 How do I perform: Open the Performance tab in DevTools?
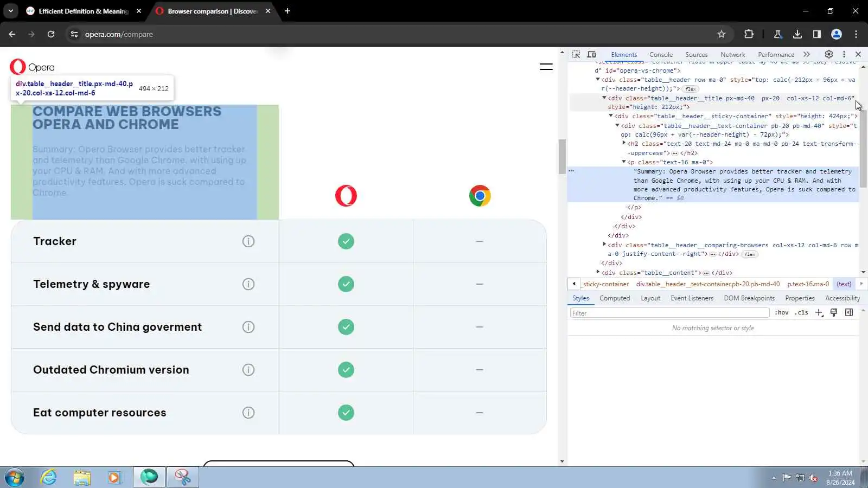[x=776, y=55]
